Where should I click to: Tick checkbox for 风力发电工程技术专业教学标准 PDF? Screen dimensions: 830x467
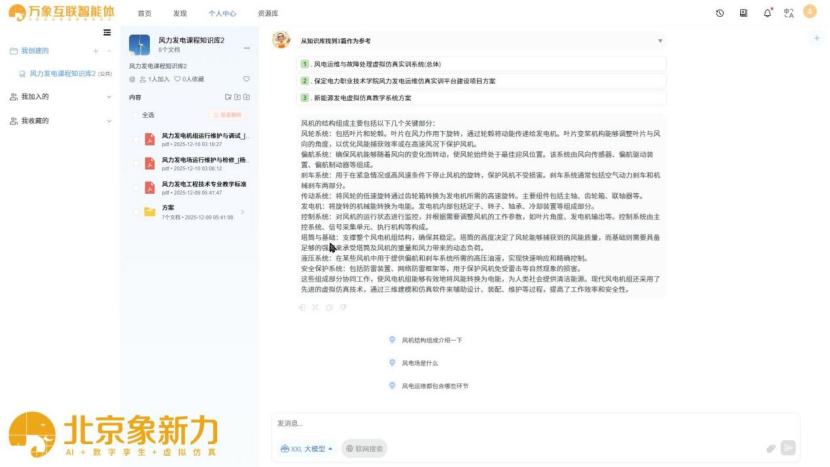point(136,187)
